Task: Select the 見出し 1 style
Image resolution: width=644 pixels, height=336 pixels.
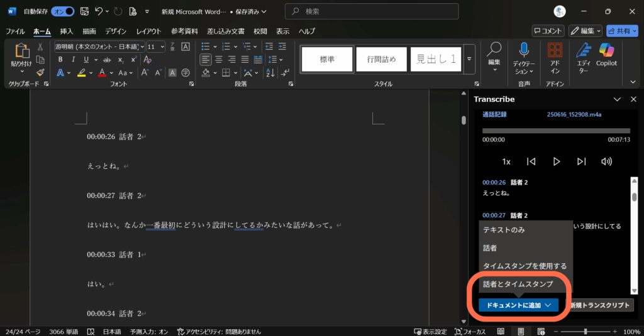Action: (436, 60)
